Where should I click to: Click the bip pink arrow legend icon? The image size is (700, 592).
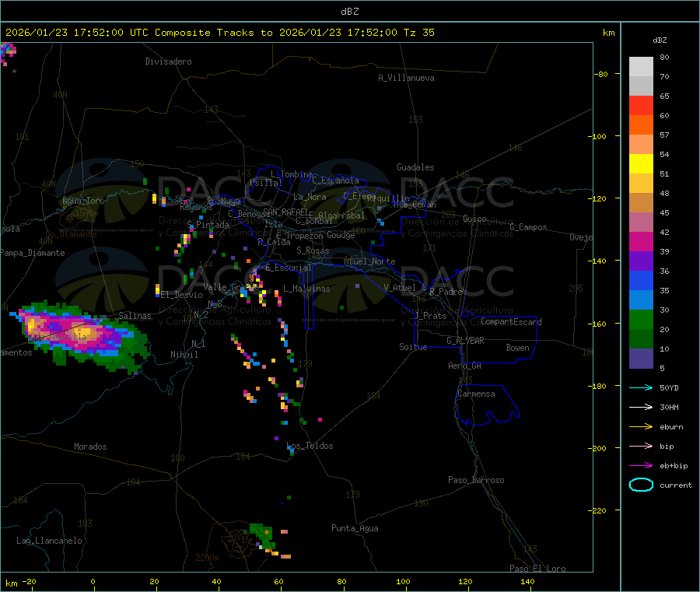641,446
